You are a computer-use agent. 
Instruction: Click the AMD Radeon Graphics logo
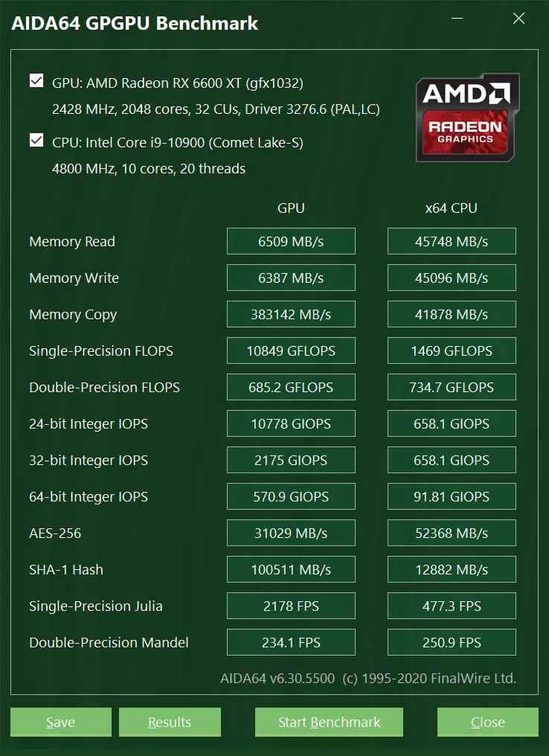467,118
